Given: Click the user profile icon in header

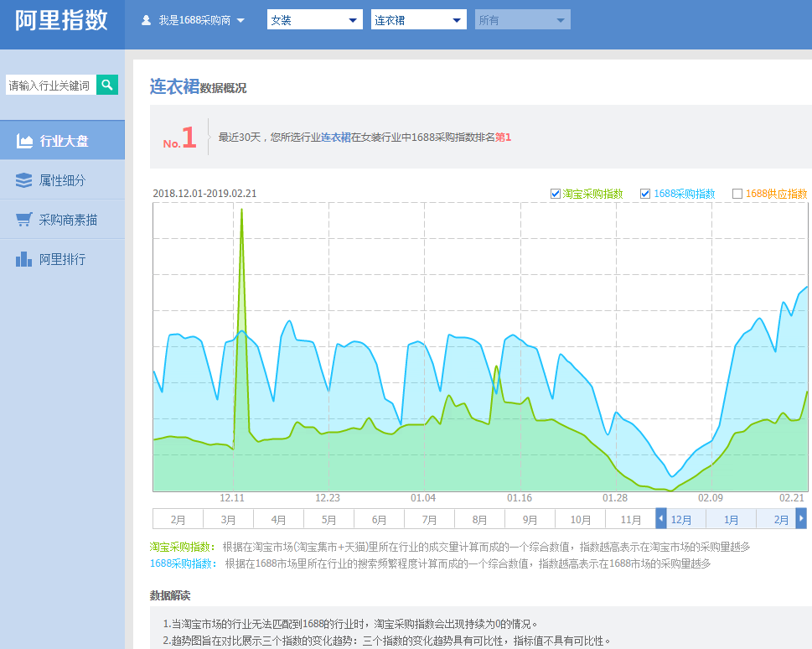Looking at the screenshot, I should [x=147, y=20].
